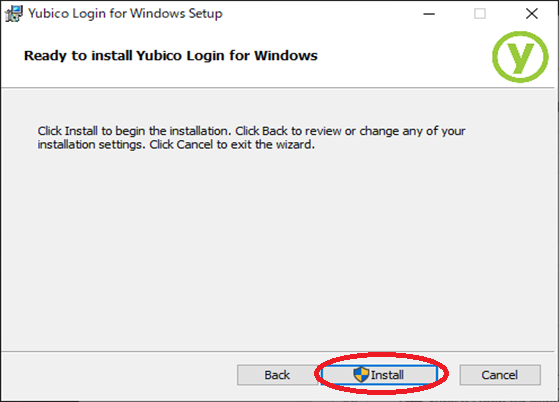Screen dimensions: 559x402
Task: Click the separator line above the buttons
Action: click(x=278, y=351)
